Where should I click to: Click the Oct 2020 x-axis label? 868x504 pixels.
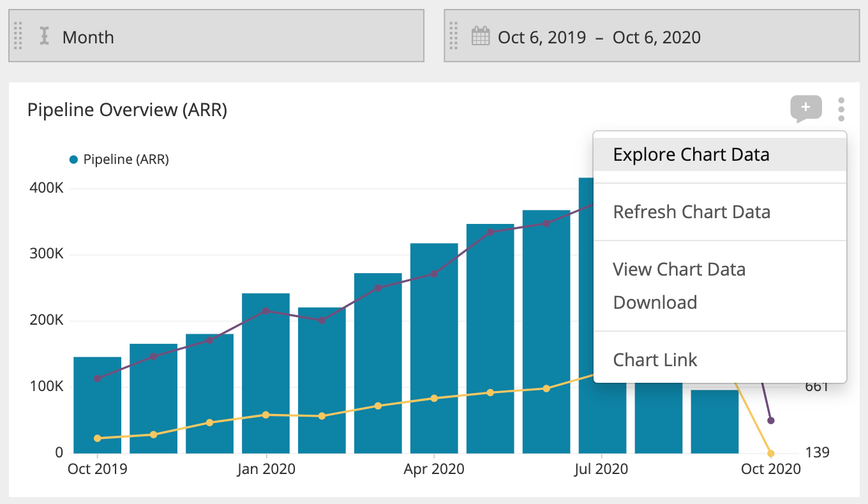point(770,469)
